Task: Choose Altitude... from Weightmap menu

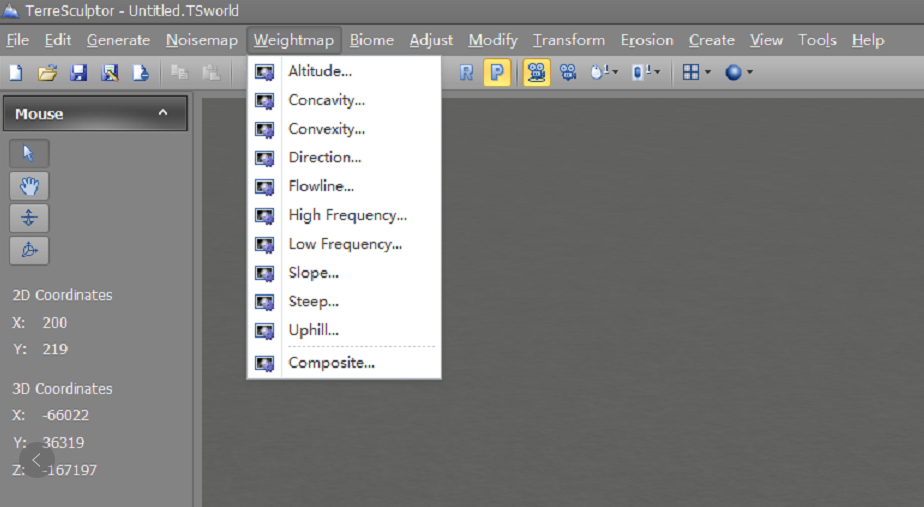Action: [344, 71]
